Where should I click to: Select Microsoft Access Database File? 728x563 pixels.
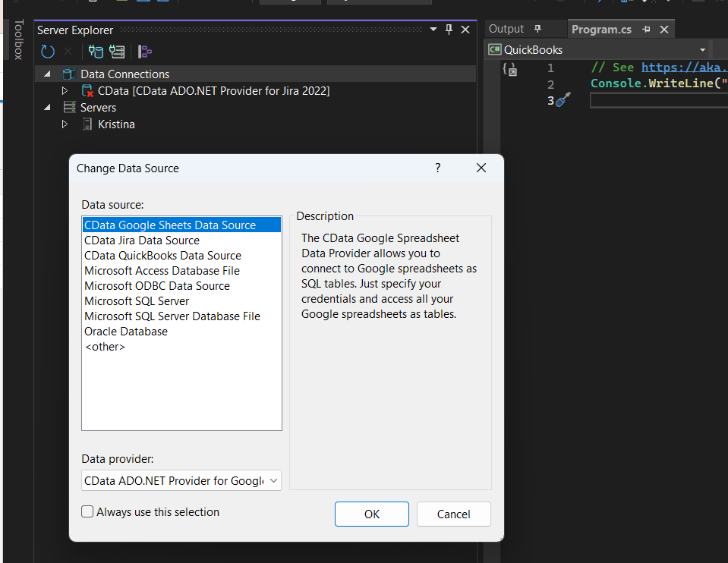click(x=181, y=271)
